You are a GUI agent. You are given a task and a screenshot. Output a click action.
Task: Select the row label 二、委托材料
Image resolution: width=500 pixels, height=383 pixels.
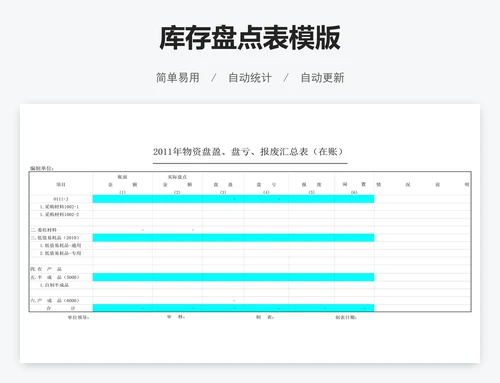point(44,230)
